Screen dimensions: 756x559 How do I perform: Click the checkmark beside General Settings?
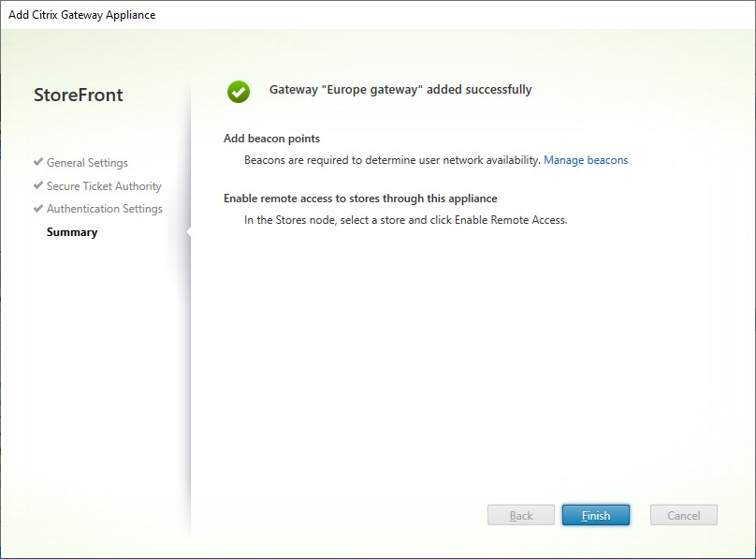tap(38, 162)
